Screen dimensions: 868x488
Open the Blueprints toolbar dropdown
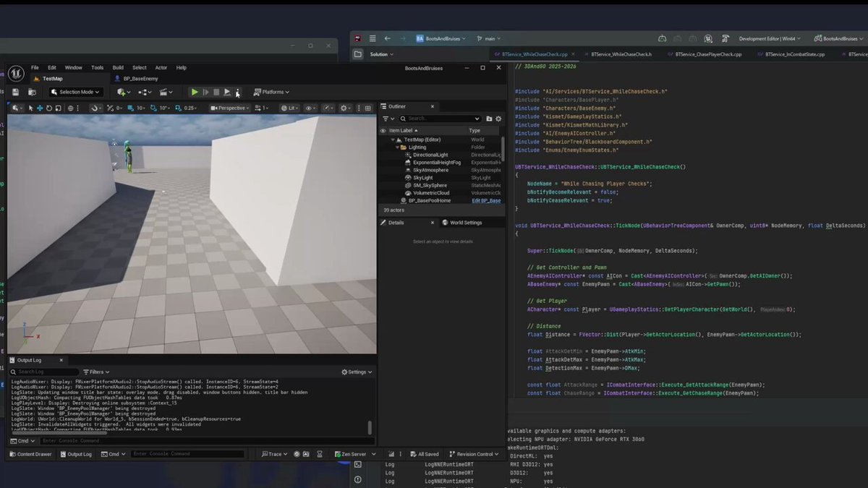145,92
